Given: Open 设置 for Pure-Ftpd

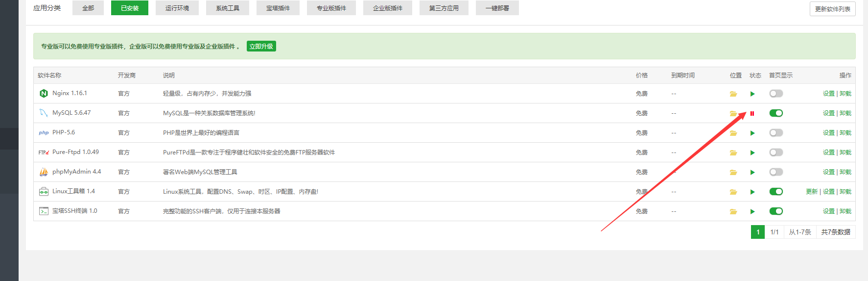Looking at the screenshot, I should click(x=829, y=153).
